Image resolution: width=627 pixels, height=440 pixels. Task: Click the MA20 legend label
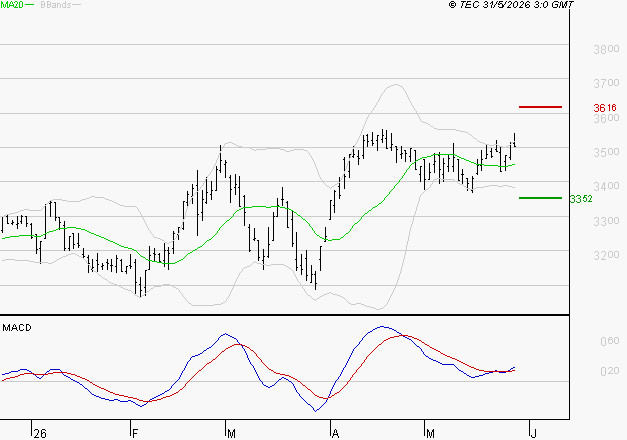(x=12, y=5)
